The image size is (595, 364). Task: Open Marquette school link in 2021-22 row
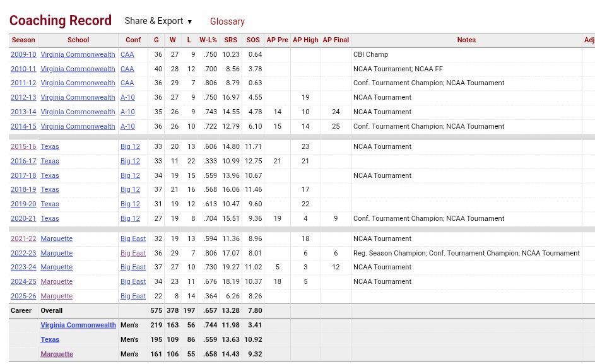click(x=57, y=238)
